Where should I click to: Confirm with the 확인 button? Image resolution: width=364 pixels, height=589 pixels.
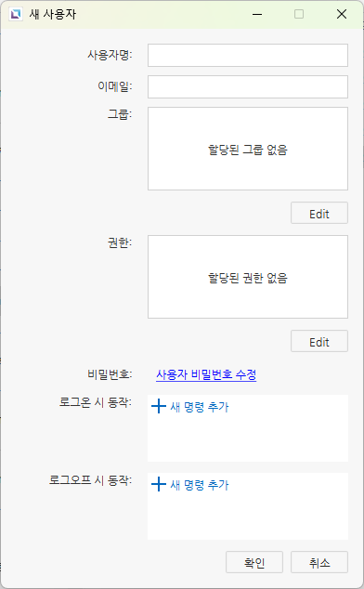click(x=254, y=562)
